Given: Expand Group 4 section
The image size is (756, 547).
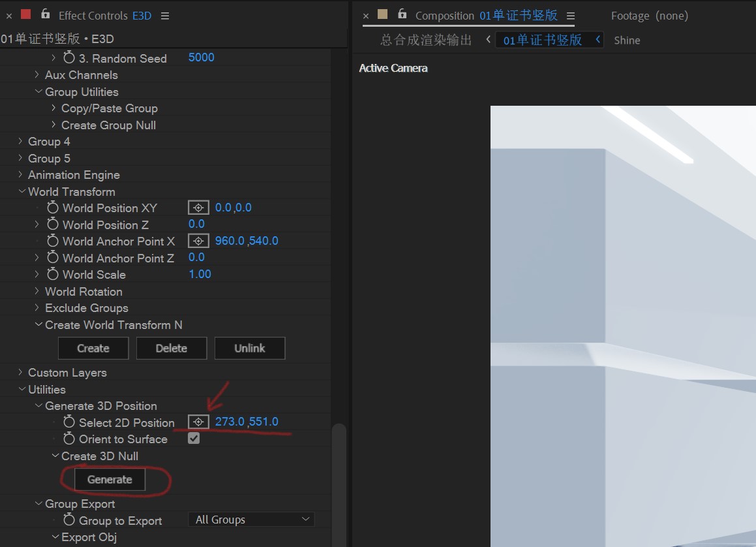Looking at the screenshot, I should coord(20,142).
